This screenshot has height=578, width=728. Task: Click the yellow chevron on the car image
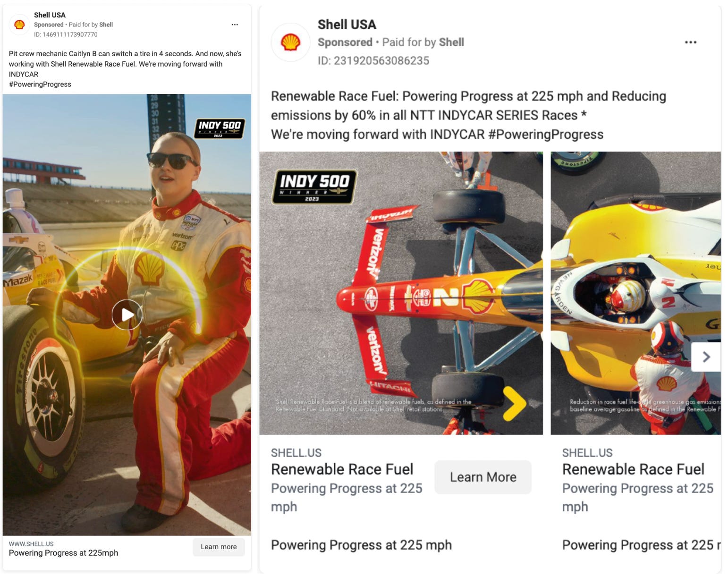514,403
